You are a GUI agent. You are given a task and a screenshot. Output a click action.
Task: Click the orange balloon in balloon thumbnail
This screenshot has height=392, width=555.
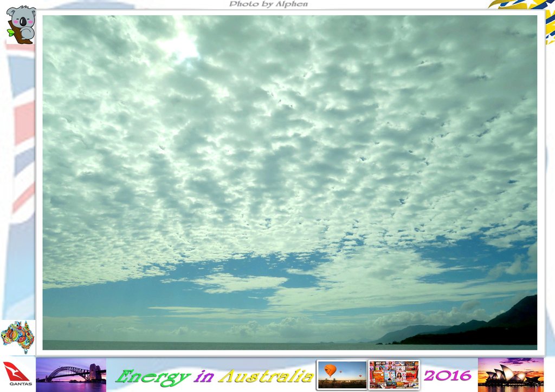coord(330,370)
